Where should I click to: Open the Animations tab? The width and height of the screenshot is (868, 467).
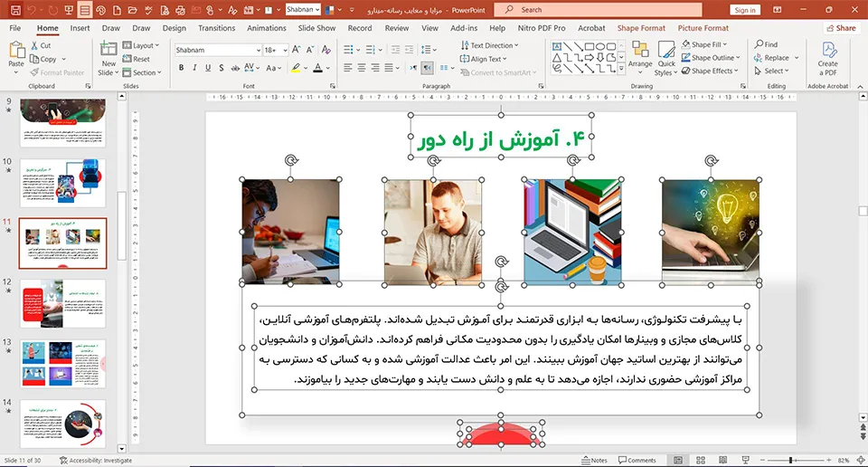point(266,28)
